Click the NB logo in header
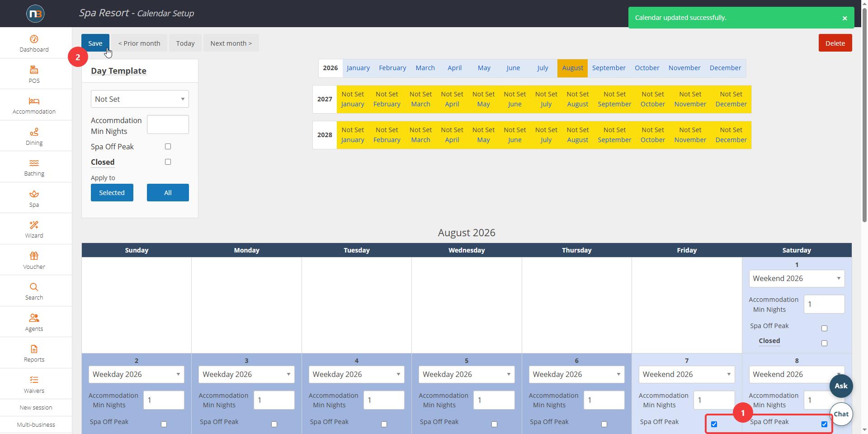This screenshot has width=868, height=434. pos(35,14)
